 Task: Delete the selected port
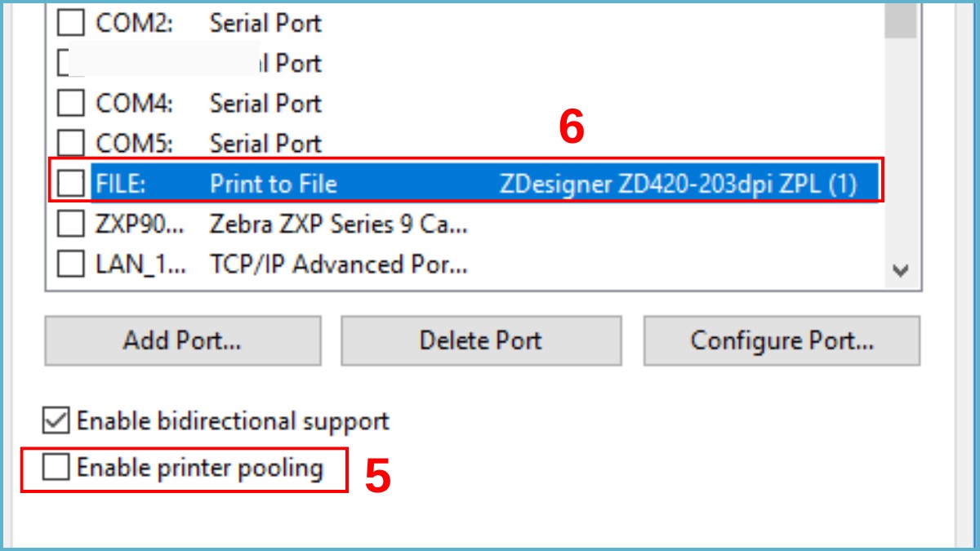(x=480, y=340)
